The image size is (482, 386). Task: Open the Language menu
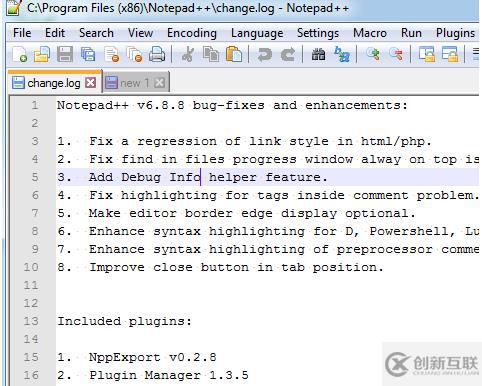click(x=257, y=33)
